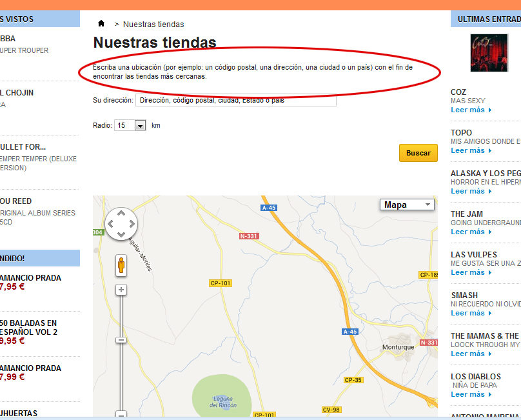Open the SMASH entry title

[x=464, y=295]
